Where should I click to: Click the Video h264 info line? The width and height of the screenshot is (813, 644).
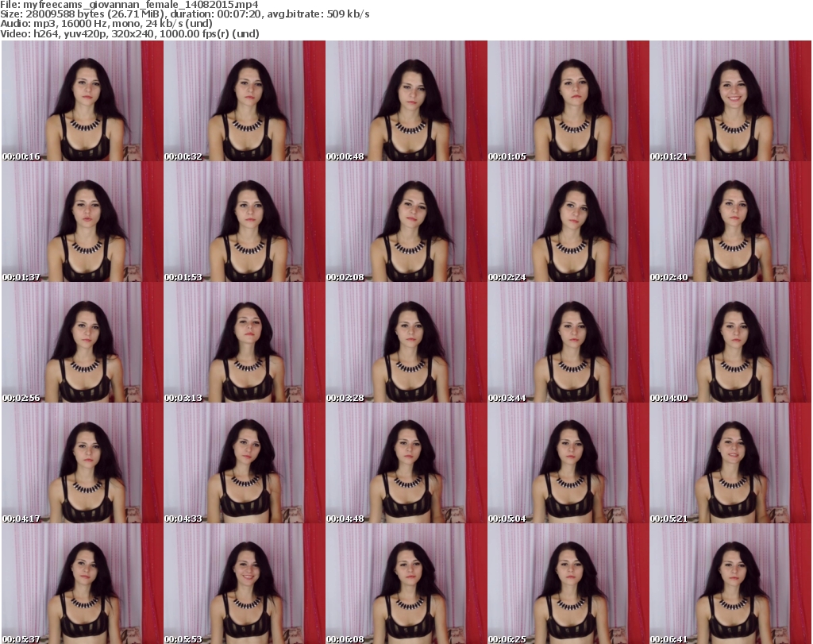pos(129,33)
